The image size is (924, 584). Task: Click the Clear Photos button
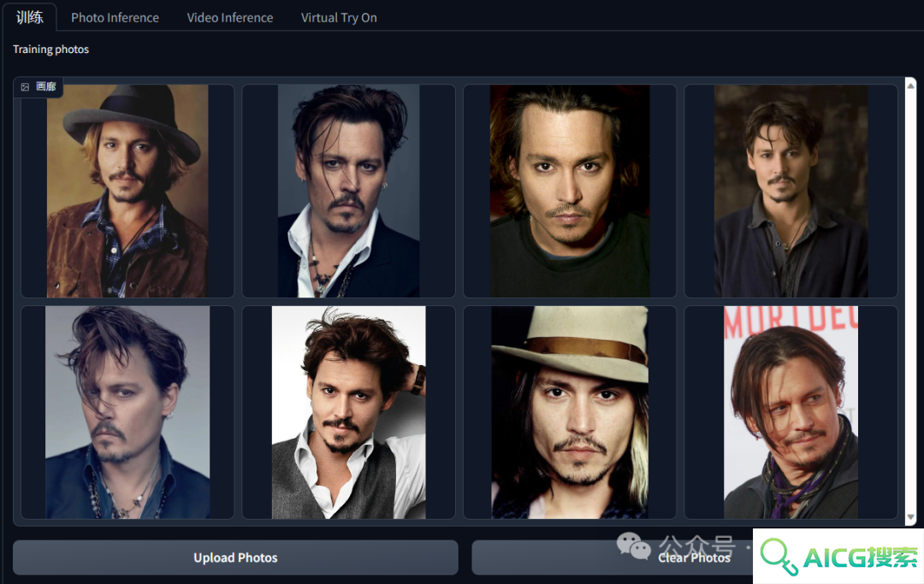(x=613, y=557)
